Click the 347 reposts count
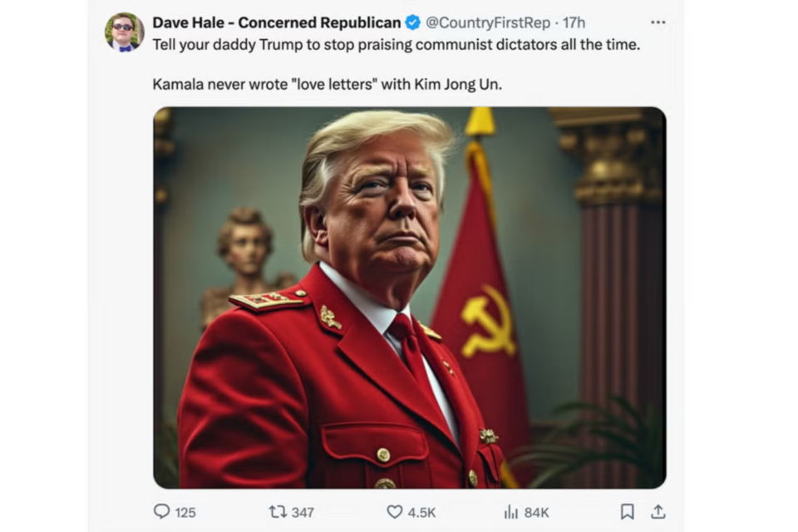 pyautogui.click(x=303, y=512)
